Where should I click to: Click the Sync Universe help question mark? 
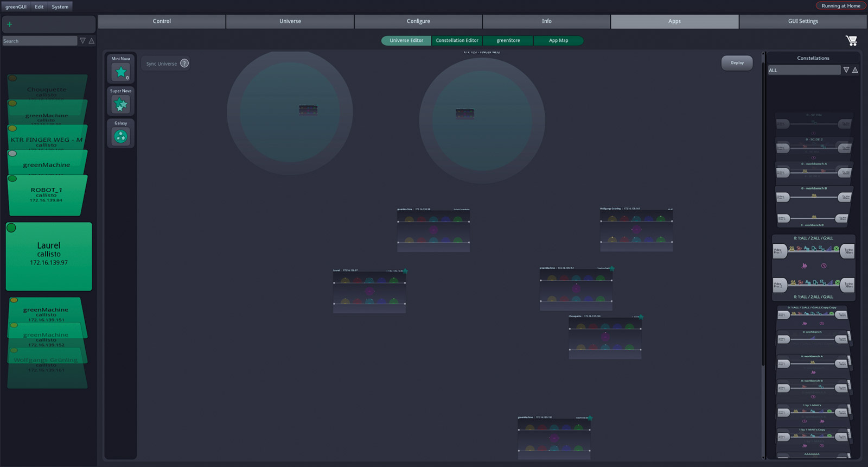[184, 64]
